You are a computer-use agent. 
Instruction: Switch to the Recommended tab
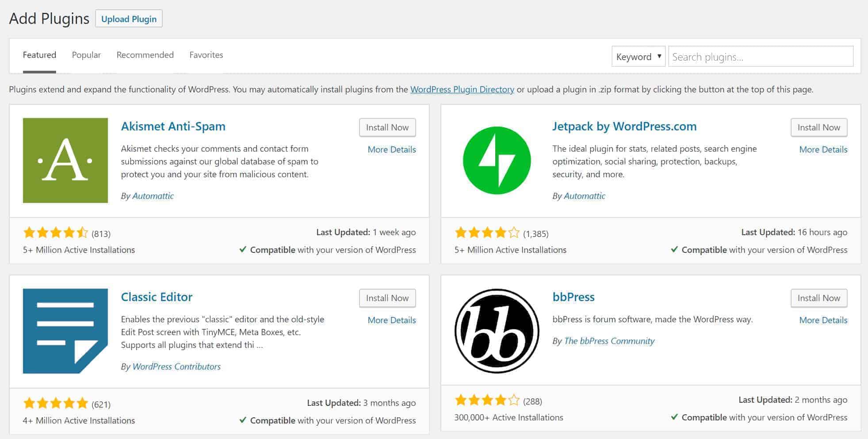145,55
